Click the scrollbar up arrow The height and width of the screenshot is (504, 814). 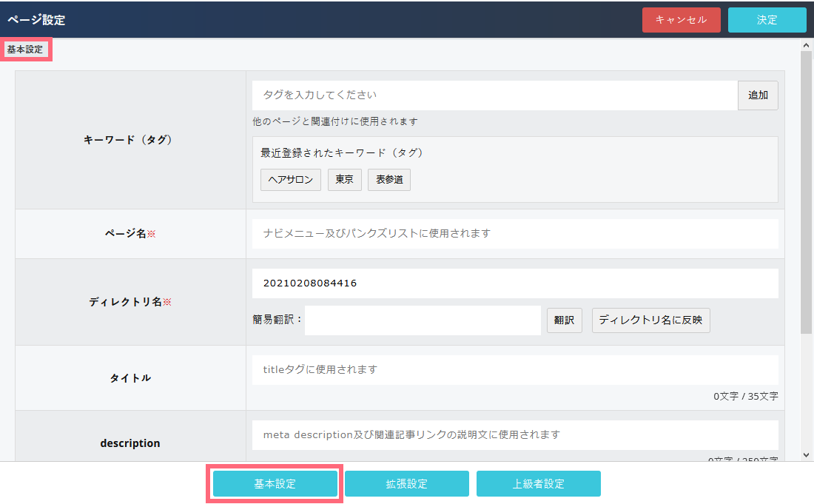pos(807,46)
